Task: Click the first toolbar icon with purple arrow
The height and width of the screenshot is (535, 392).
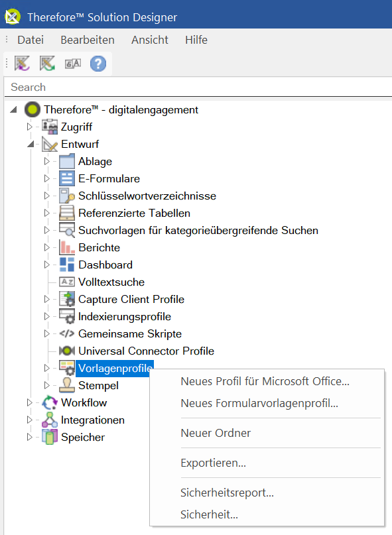Action: (22, 64)
